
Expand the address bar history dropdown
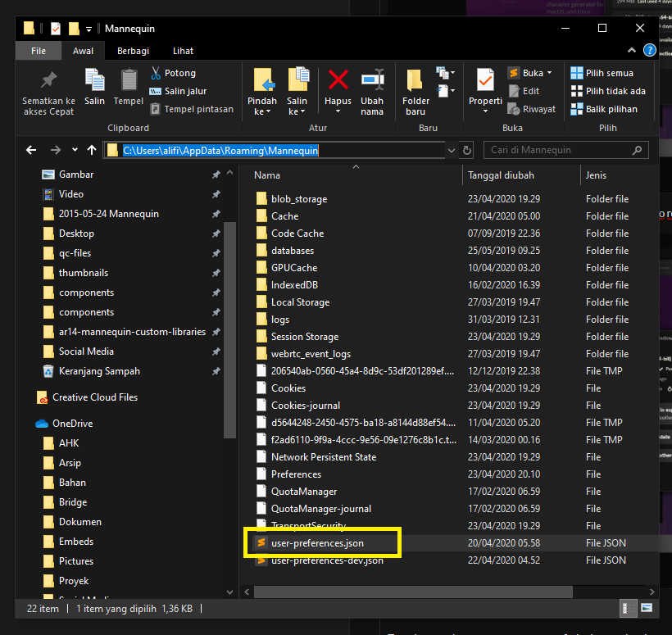[x=452, y=151]
